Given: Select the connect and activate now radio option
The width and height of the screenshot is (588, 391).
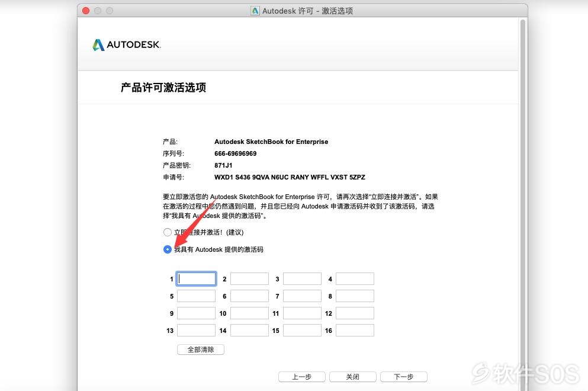Looking at the screenshot, I should pyautogui.click(x=167, y=232).
